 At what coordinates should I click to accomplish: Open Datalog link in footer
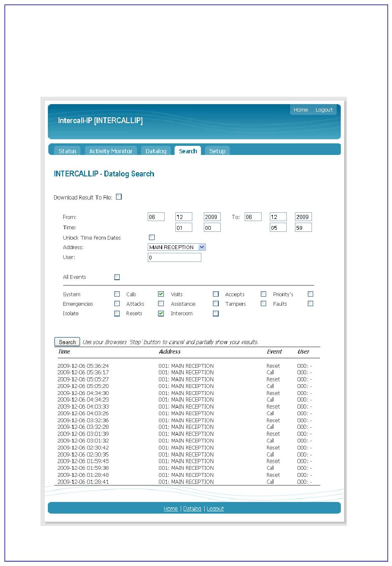tap(192, 509)
